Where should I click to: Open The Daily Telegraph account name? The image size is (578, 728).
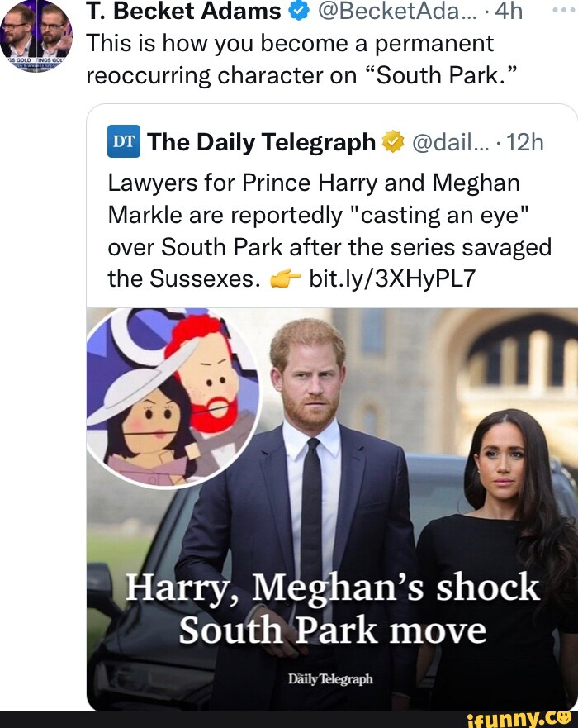click(x=262, y=143)
